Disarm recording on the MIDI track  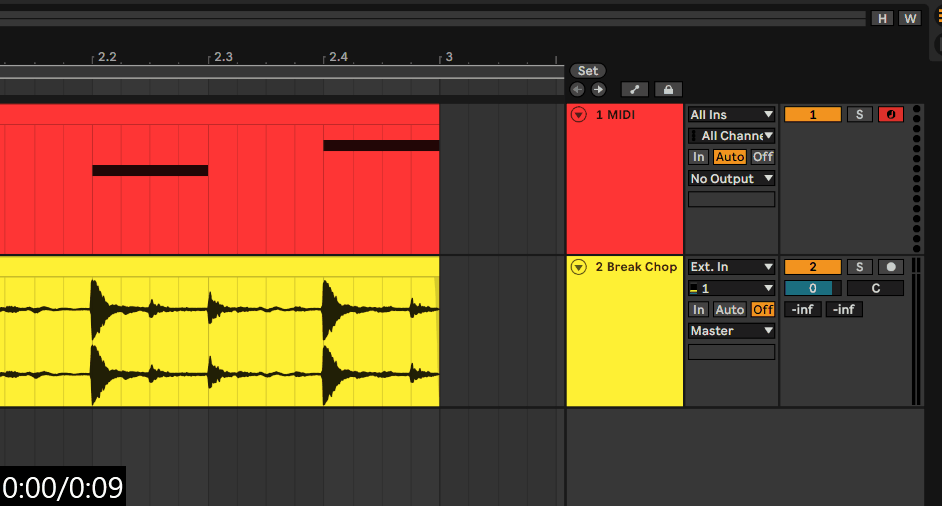pyautogui.click(x=891, y=115)
